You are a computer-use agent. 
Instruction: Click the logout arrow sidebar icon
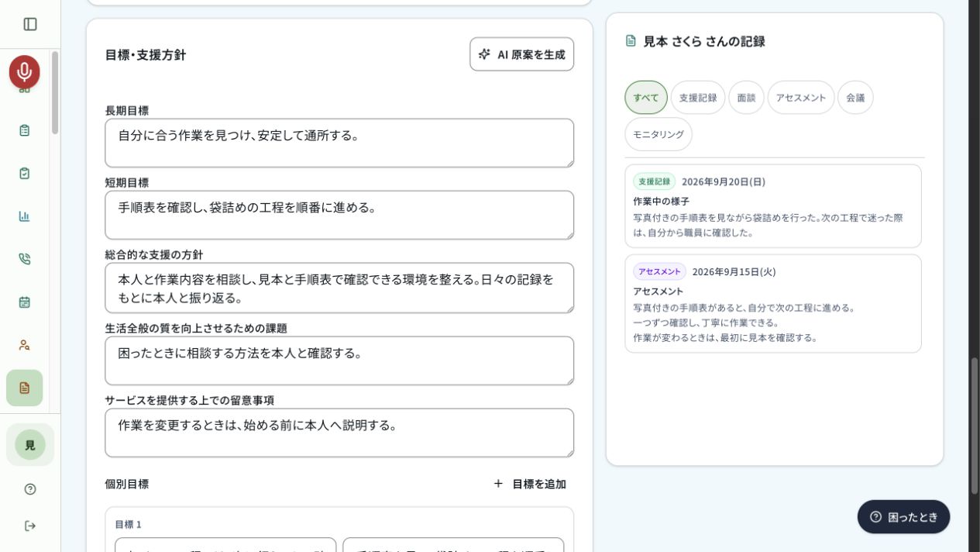pyautogui.click(x=30, y=526)
